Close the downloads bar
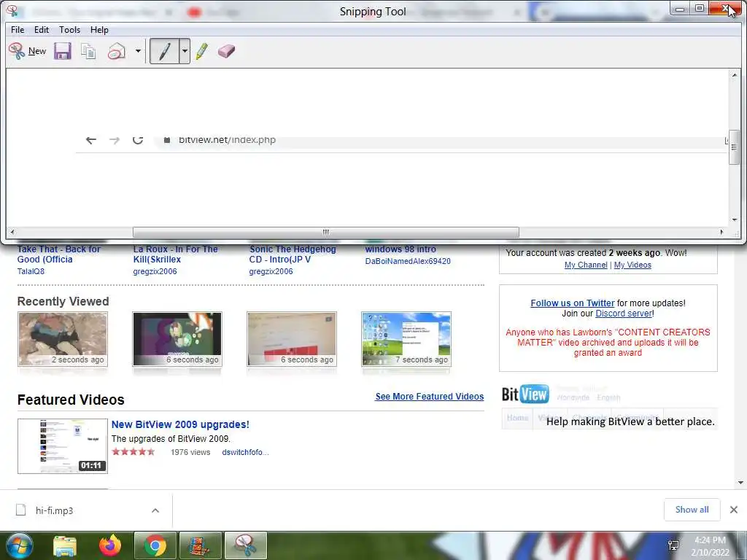This screenshot has height=560, width=747. 734,510
